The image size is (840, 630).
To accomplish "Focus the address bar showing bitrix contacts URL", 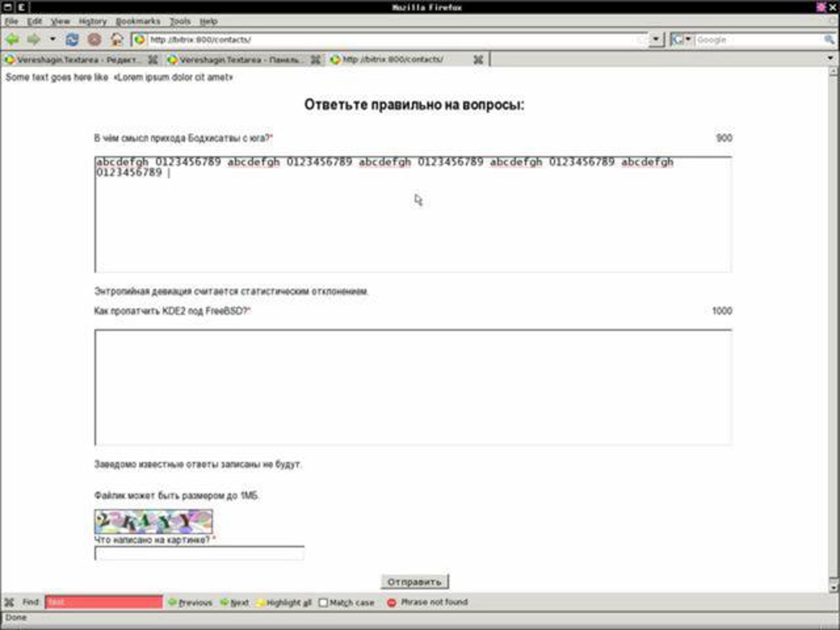I will tap(395, 40).
